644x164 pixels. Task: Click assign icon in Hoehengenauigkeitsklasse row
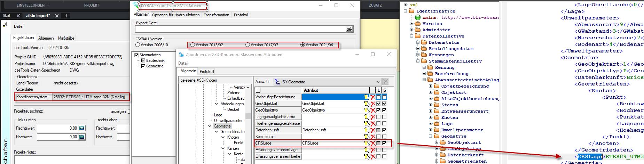click(x=367, y=124)
